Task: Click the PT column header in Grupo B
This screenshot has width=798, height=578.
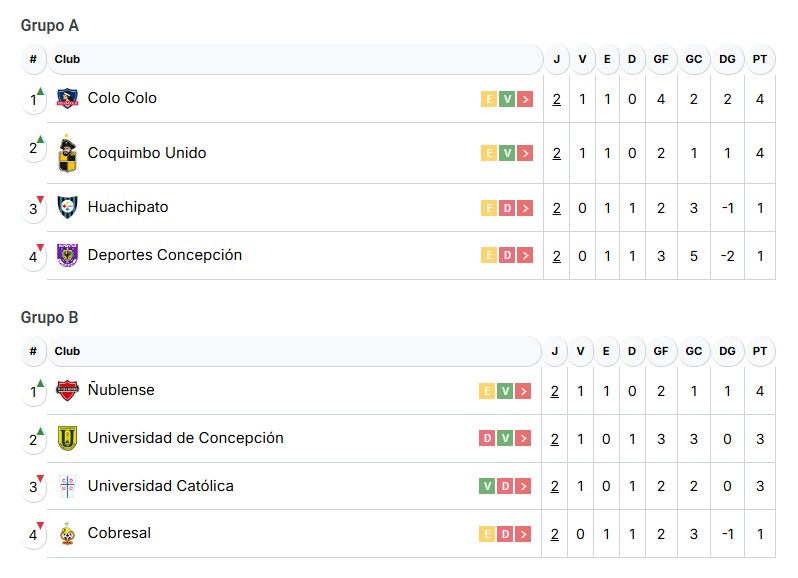Action: tap(760, 351)
